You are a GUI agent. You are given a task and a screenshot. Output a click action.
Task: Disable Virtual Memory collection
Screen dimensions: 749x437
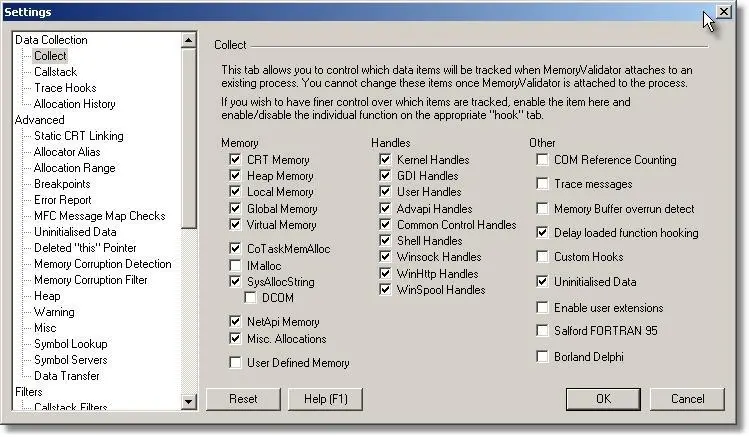pos(235,224)
